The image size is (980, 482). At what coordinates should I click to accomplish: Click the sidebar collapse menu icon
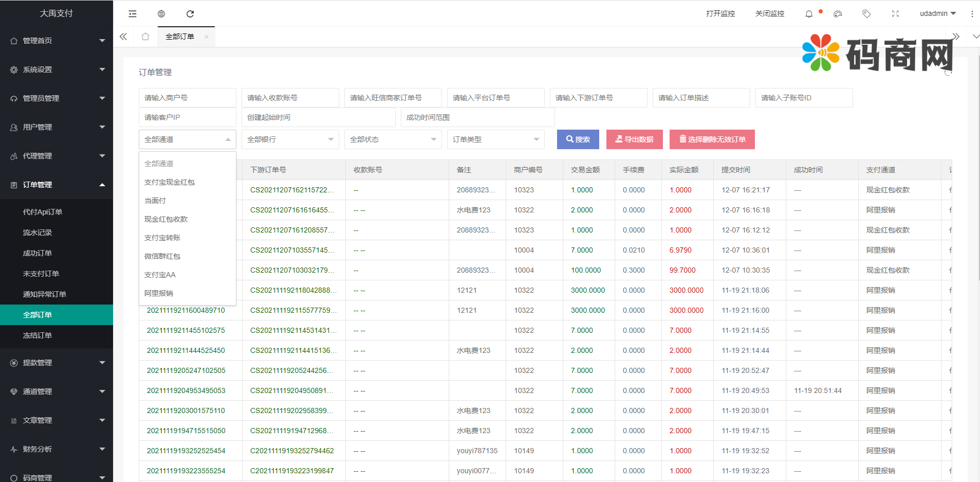coord(133,14)
